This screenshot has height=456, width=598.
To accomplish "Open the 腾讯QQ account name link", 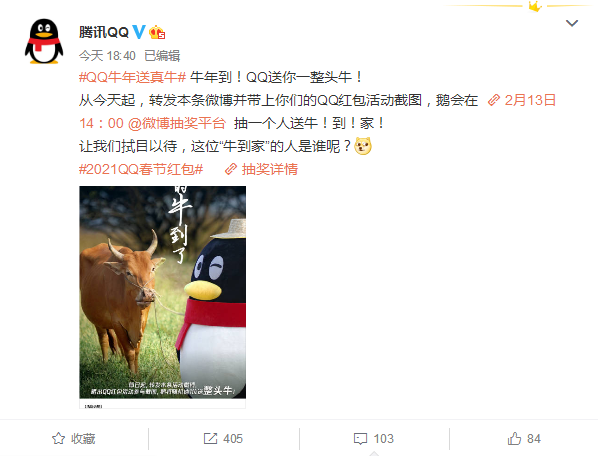I will [104, 32].
